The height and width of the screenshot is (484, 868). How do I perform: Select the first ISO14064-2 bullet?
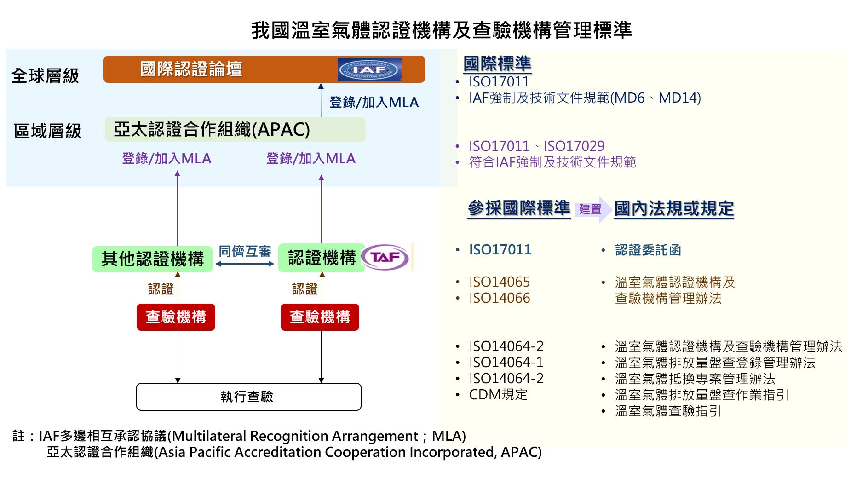click(x=506, y=346)
